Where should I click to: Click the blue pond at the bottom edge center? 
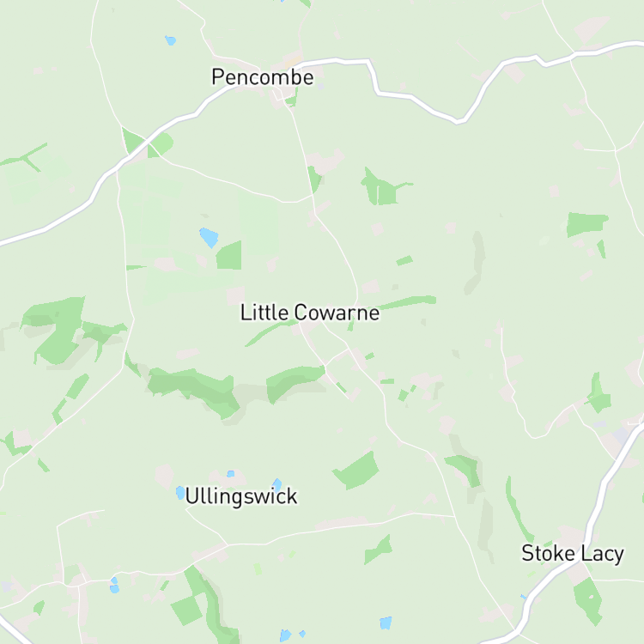coord(386,623)
